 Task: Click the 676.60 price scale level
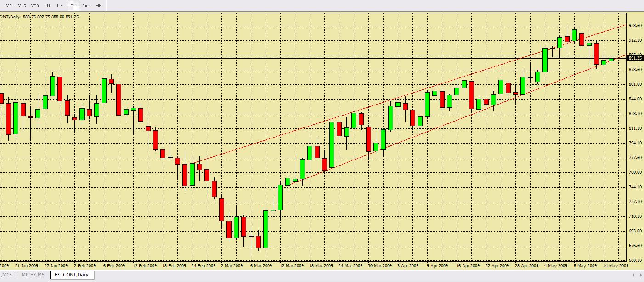coord(636,246)
